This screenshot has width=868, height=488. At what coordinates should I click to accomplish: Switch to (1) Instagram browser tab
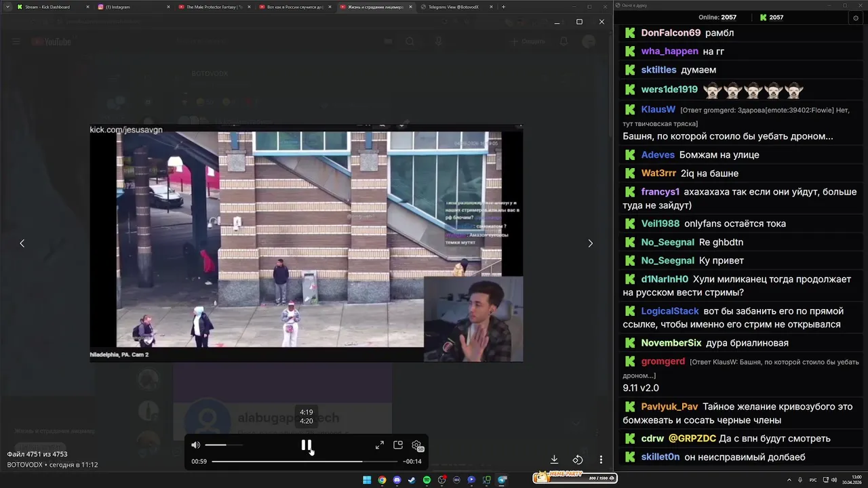click(134, 7)
